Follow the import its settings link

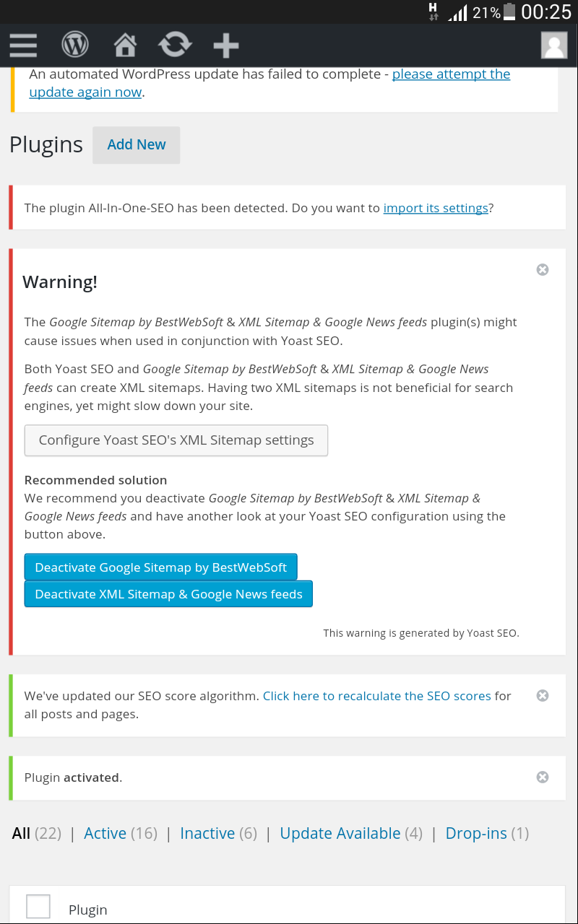[436, 208]
